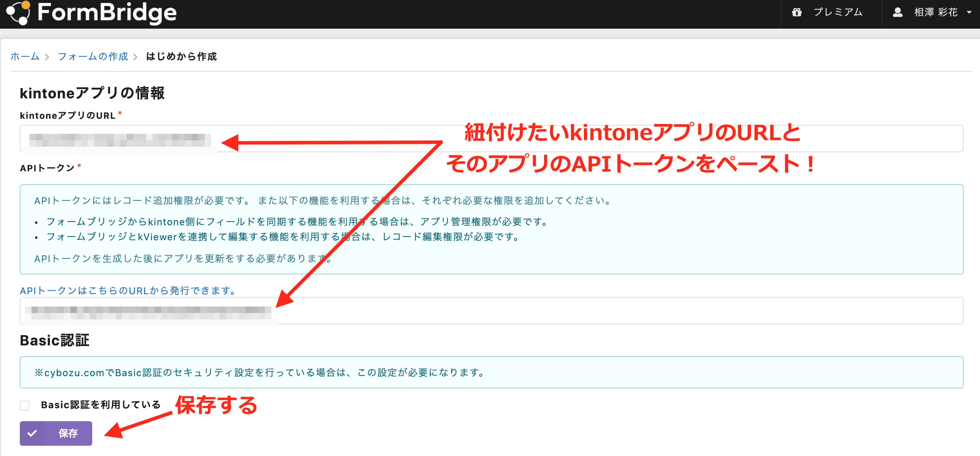This screenshot has width=980, height=456.
Task: Click the checkmark icon on 保存 button
Action: pyautogui.click(x=32, y=433)
